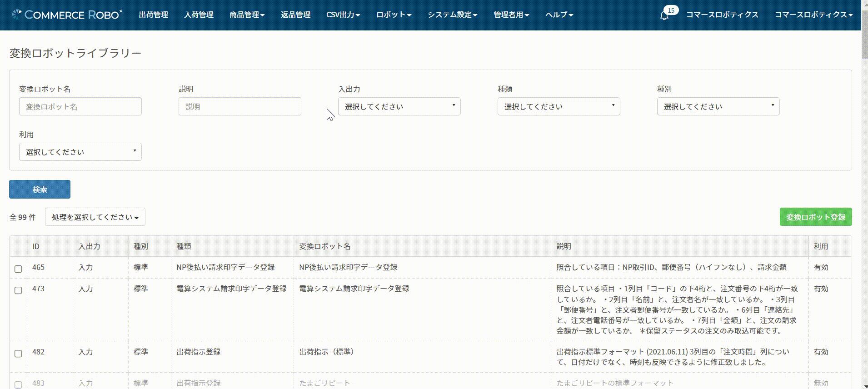Open the 管理者用 menu
The width and height of the screenshot is (868, 389).
click(511, 15)
